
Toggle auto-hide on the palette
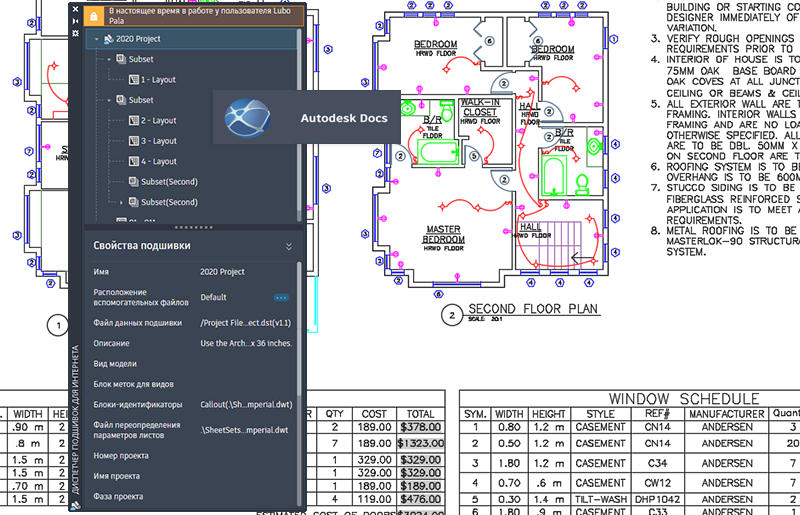(x=76, y=21)
